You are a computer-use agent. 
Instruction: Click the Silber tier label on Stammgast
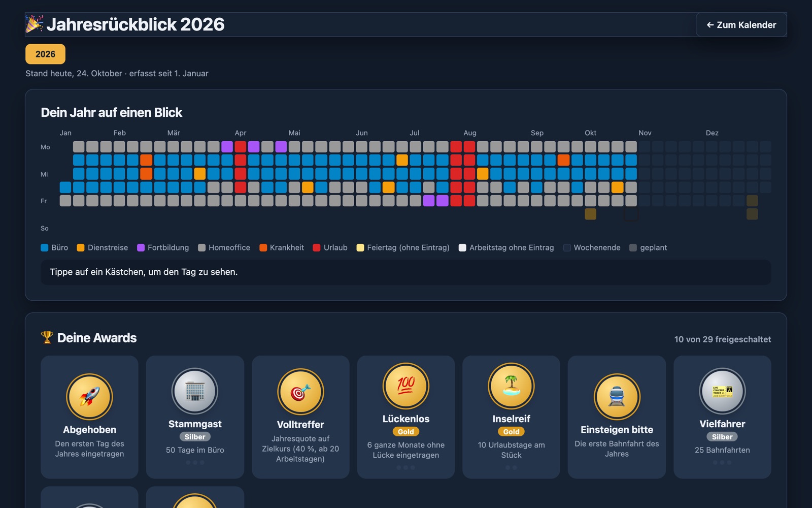pos(195,437)
